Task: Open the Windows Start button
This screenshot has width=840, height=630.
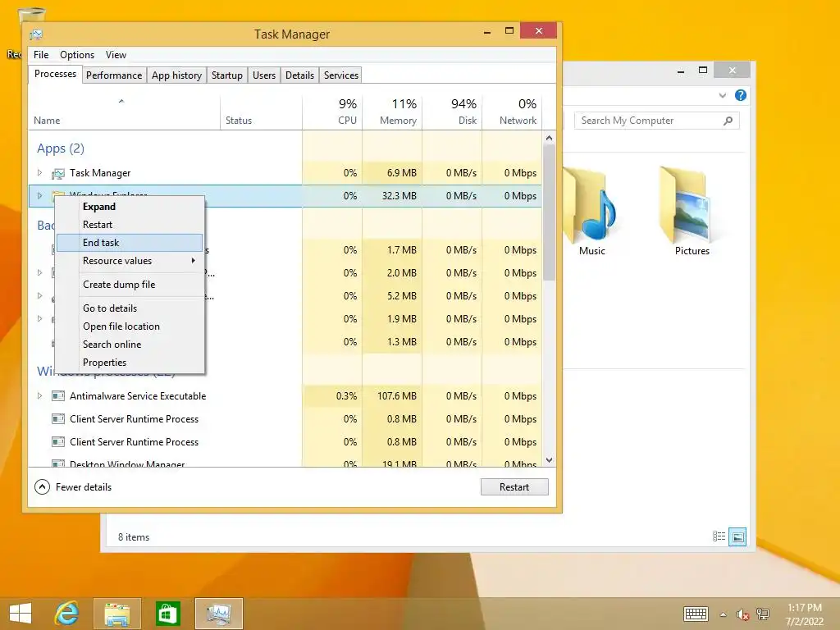Action: click(x=21, y=614)
